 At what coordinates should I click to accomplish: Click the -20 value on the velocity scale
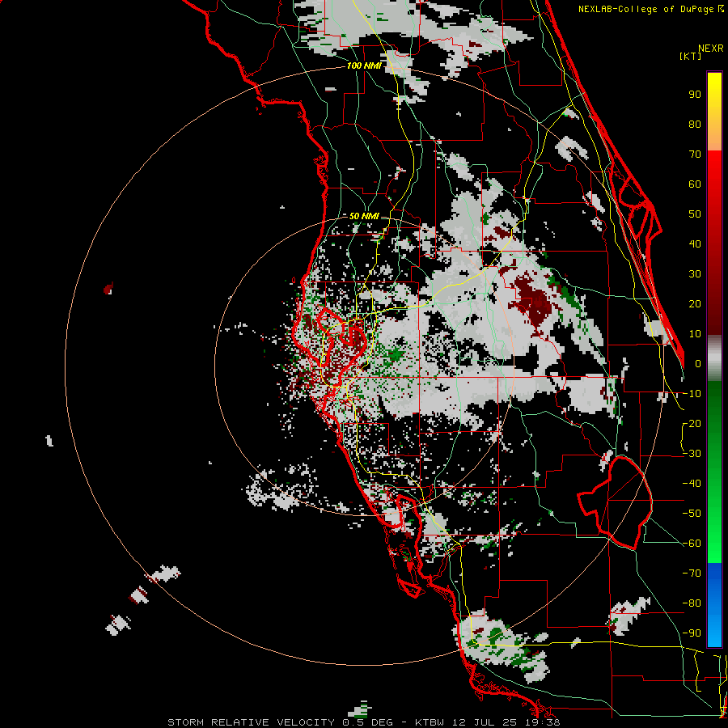coord(692,424)
